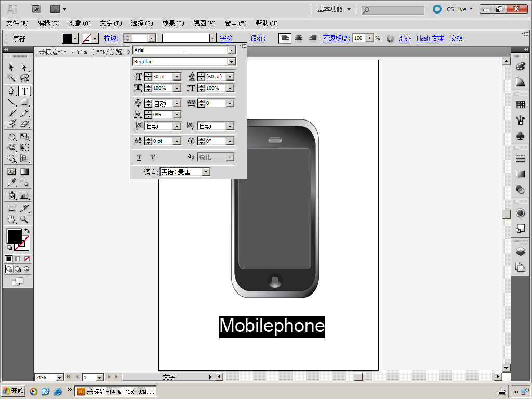
Task: Click the 段落 (Paragraph) link
Action: click(x=258, y=38)
